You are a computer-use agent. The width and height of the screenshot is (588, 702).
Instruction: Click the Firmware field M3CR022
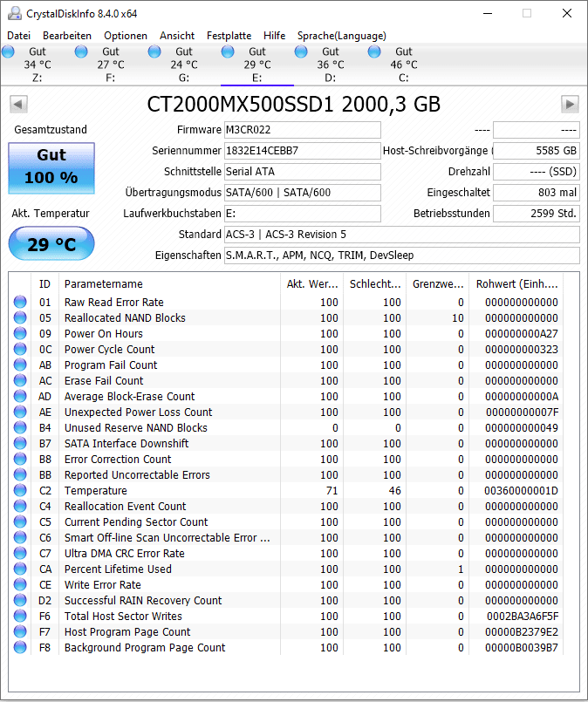[x=302, y=130]
